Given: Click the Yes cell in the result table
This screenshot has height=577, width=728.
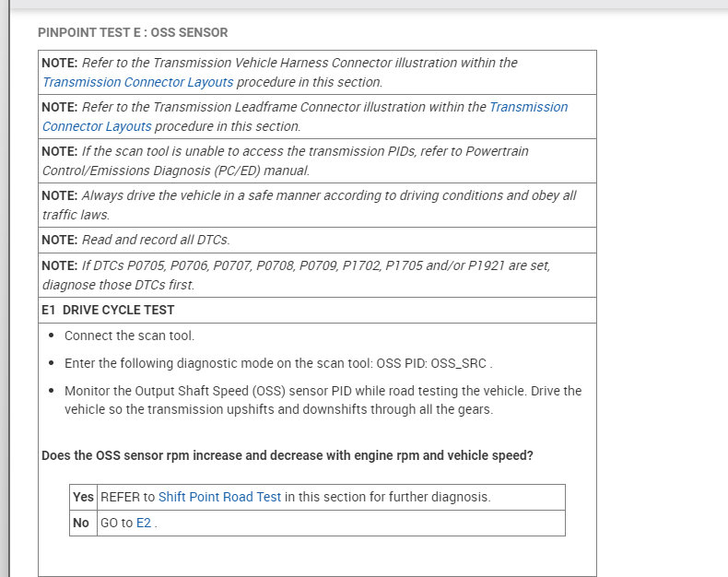Looking at the screenshot, I should point(83,497).
